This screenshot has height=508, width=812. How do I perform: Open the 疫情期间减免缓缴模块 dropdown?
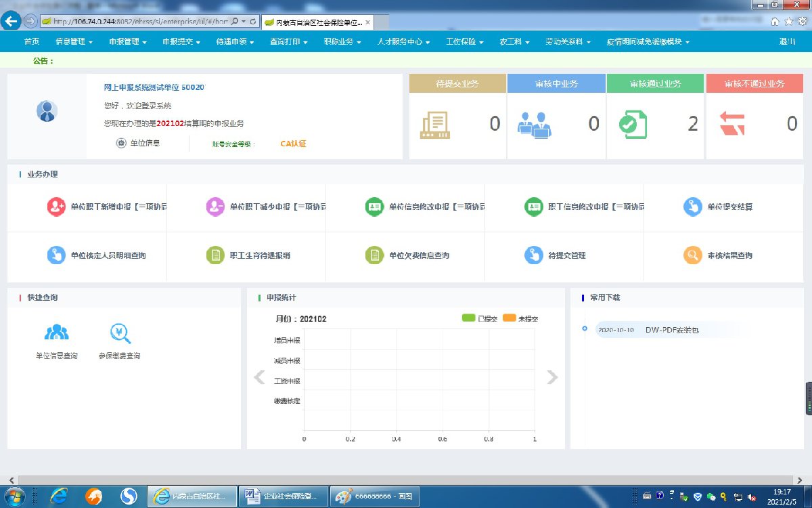pyautogui.click(x=648, y=42)
